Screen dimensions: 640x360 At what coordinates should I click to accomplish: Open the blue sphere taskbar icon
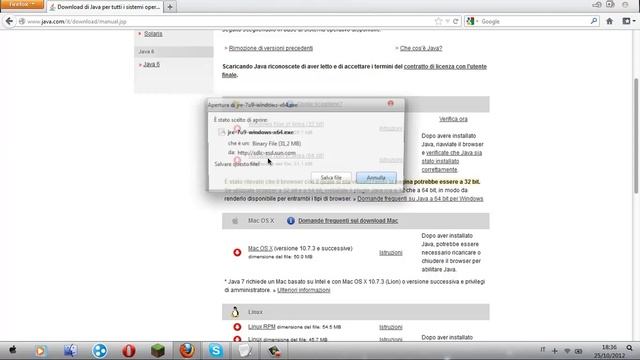pos(100,351)
